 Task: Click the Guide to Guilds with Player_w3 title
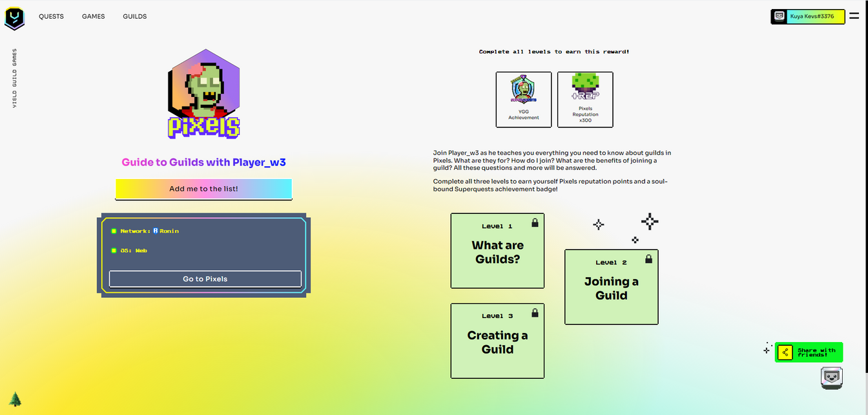(x=204, y=162)
